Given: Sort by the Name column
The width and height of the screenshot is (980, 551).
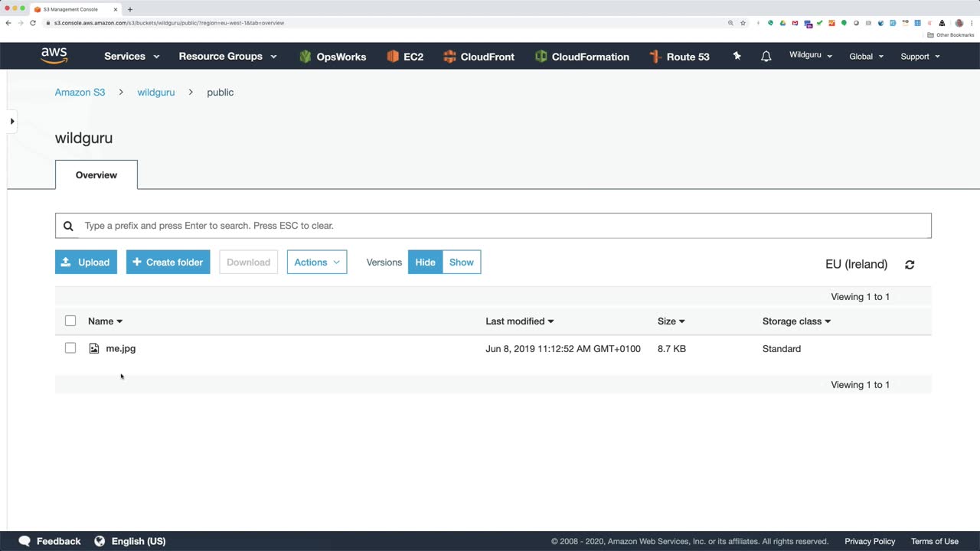Looking at the screenshot, I should pyautogui.click(x=105, y=321).
